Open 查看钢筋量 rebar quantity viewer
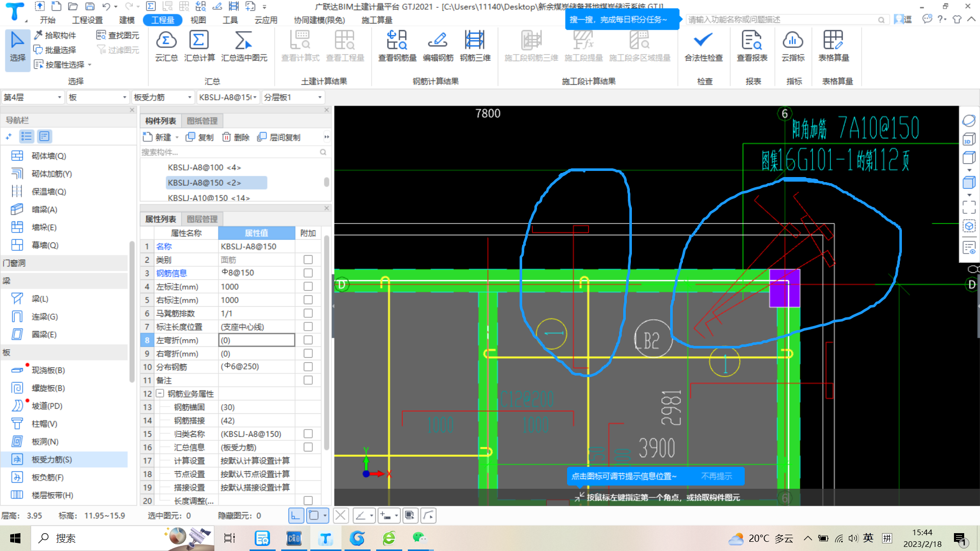This screenshot has height=551, width=980. (397, 46)
